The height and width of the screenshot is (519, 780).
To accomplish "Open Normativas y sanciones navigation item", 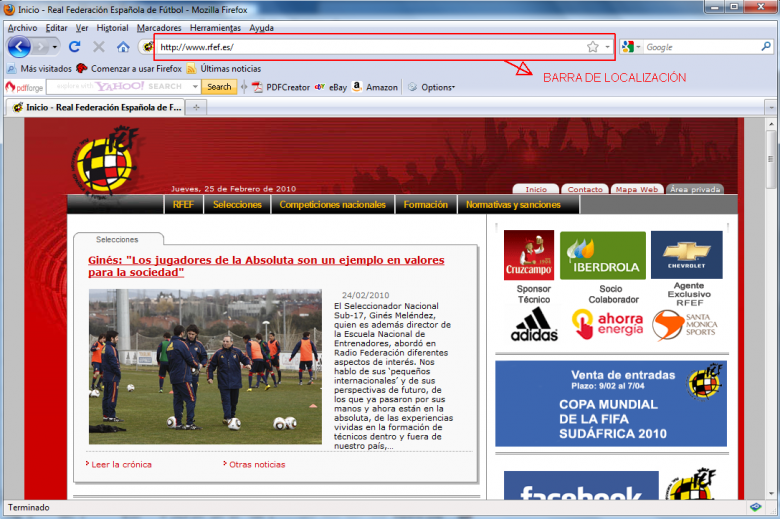I will click(513, 205).
